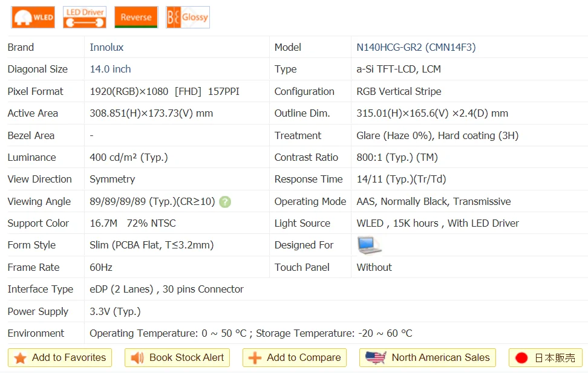Select the Symmetry view direction value
The width and height of the screenshot is (588, 373).
112,179
